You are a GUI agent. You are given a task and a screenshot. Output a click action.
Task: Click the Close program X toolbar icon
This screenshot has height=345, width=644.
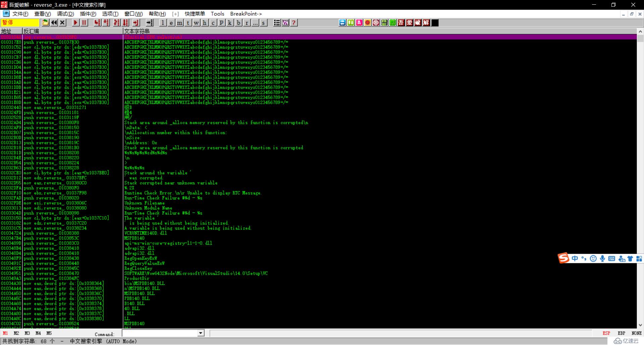point(62,22)
